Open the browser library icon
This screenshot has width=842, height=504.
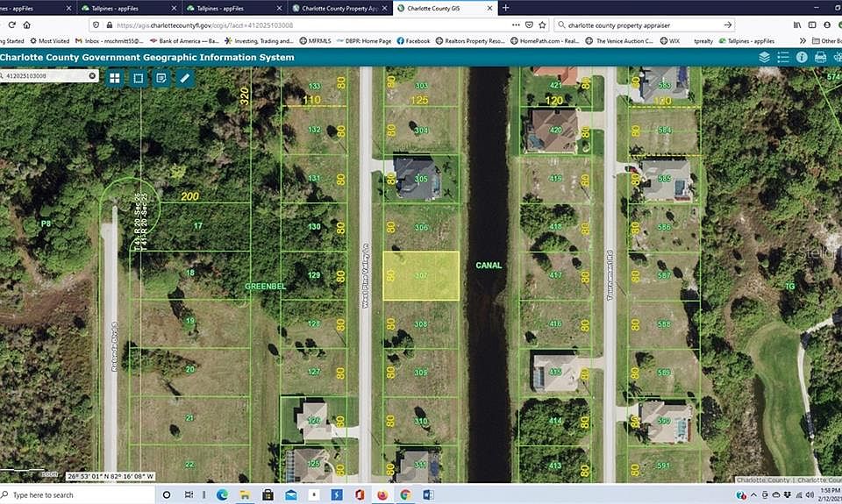coord(797,25)
